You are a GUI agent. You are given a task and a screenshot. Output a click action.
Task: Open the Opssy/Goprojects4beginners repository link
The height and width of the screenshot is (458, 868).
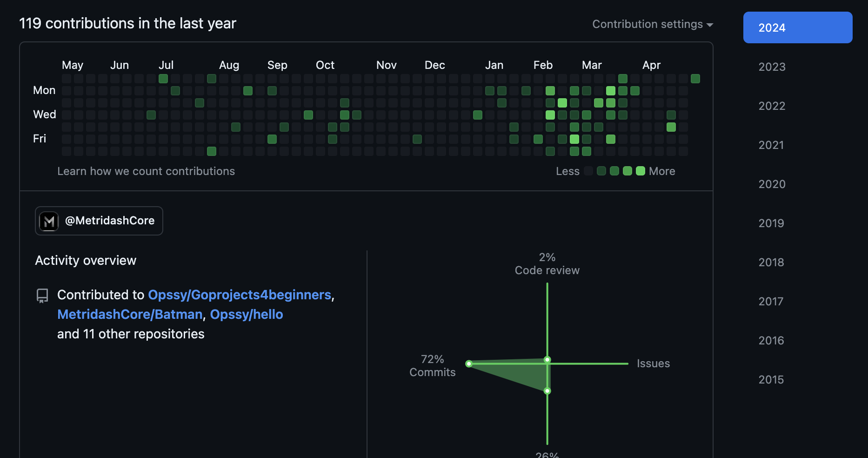pyautogui.click(x=239, y=295)
